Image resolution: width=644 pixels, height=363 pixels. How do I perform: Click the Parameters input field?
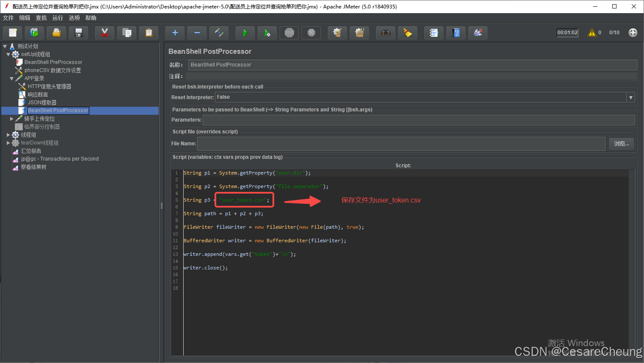[419, 120]
